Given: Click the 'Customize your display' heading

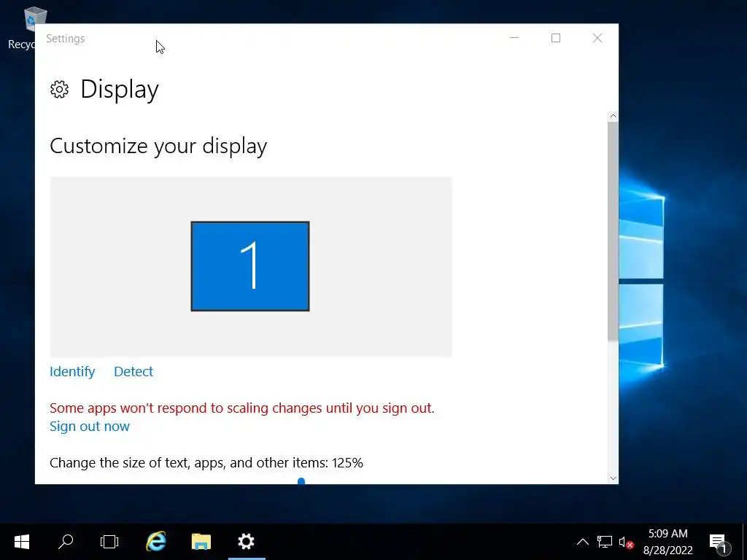Looking at the screenshot, I should coord(158,146).
